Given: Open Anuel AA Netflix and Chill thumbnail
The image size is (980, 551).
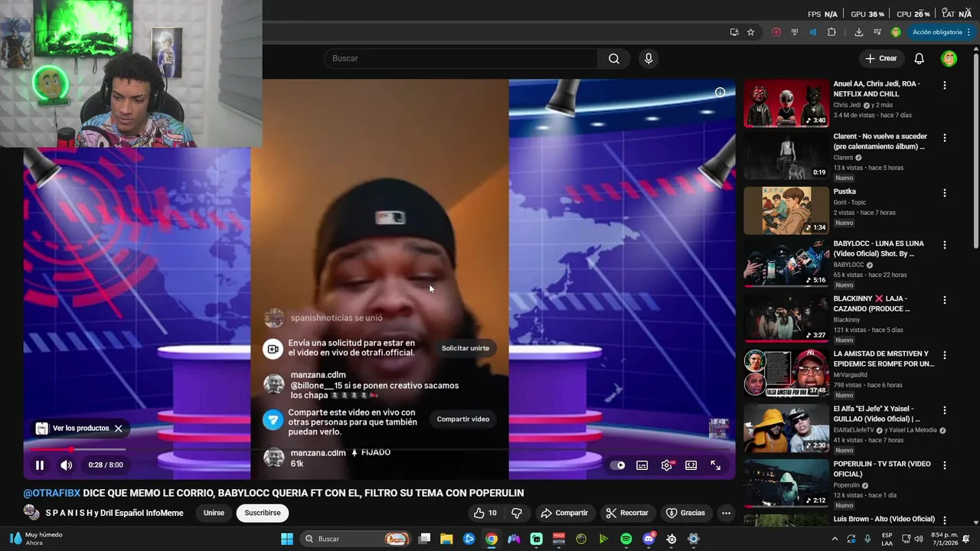Looking at the screenshot, I should (786, 103).
